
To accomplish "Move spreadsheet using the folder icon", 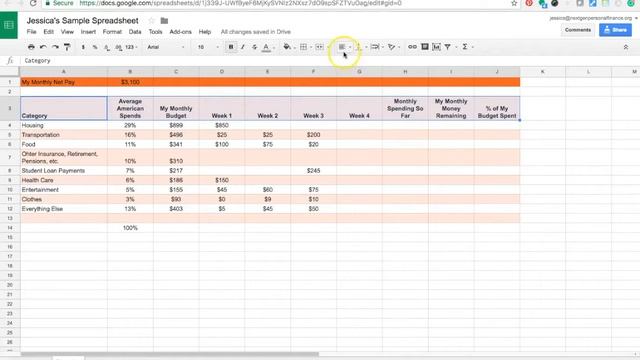I will (164, 20).
